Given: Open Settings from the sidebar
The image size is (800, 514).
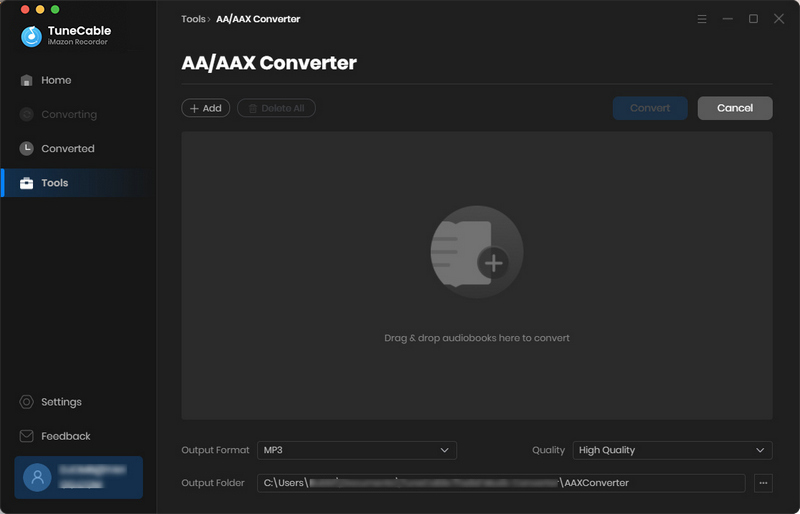Looking at the screenshot, I should point(51,402).
